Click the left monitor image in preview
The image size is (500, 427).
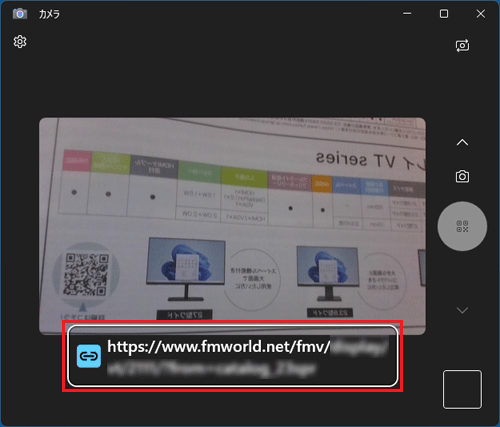pyautogui.click(x=186, y=269)
